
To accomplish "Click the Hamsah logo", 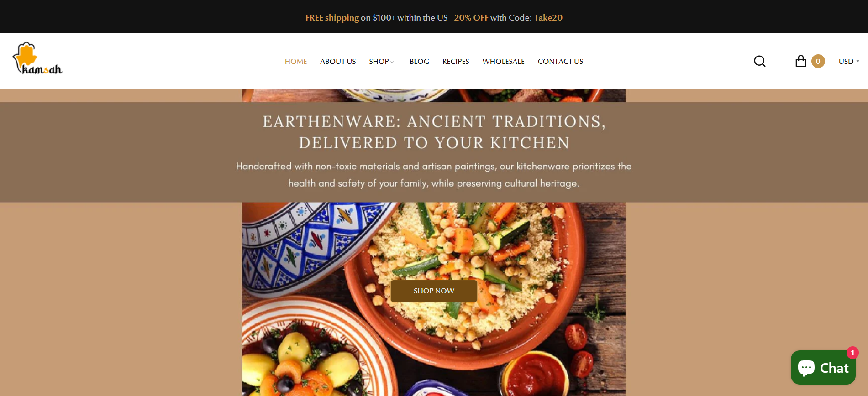I will click(x=37, y=58).
